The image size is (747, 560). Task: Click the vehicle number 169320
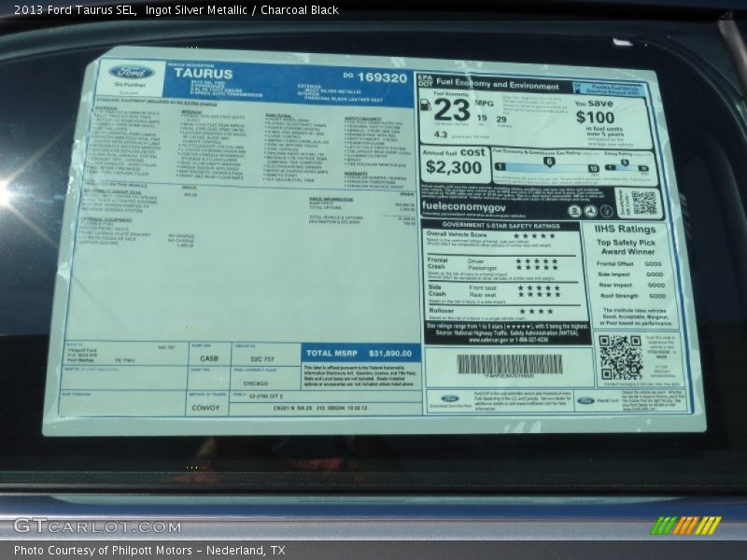[381, 78]
